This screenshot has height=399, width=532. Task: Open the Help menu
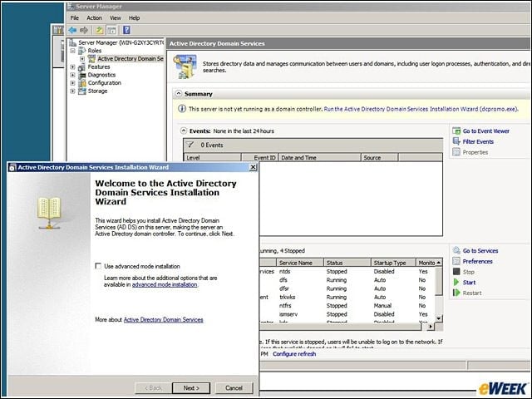(134, 18)
